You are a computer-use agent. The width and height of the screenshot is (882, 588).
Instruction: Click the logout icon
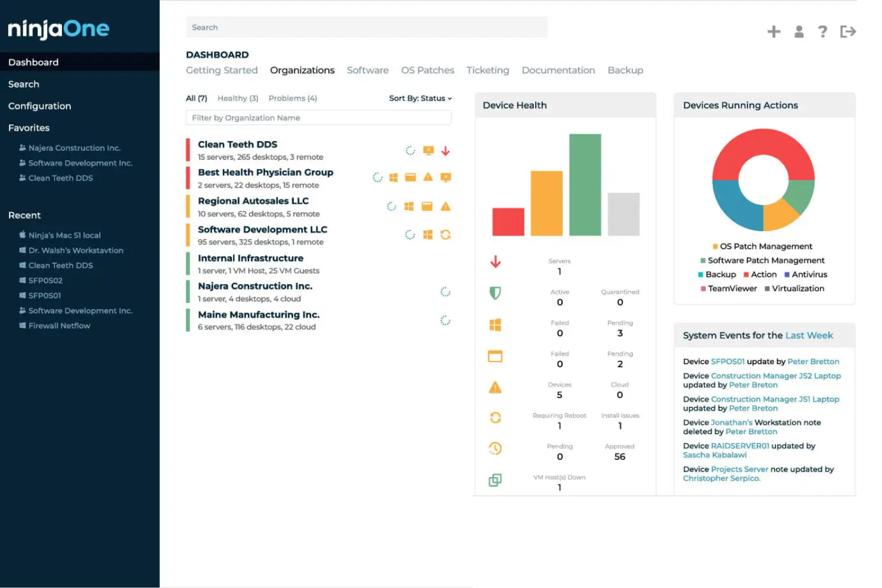coord(848,32)
